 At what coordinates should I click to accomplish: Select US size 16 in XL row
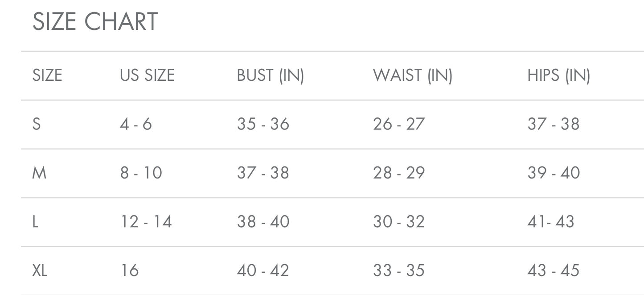[x=130, y=270]
